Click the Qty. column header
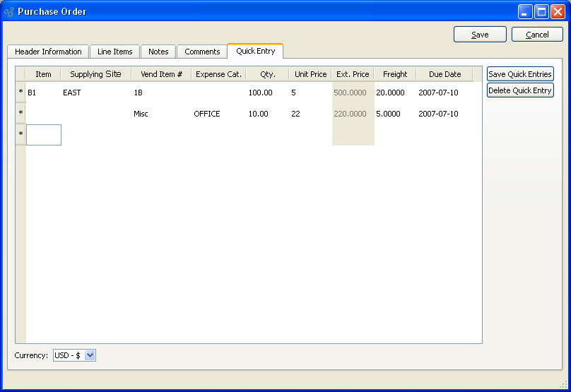 [268, 74]
